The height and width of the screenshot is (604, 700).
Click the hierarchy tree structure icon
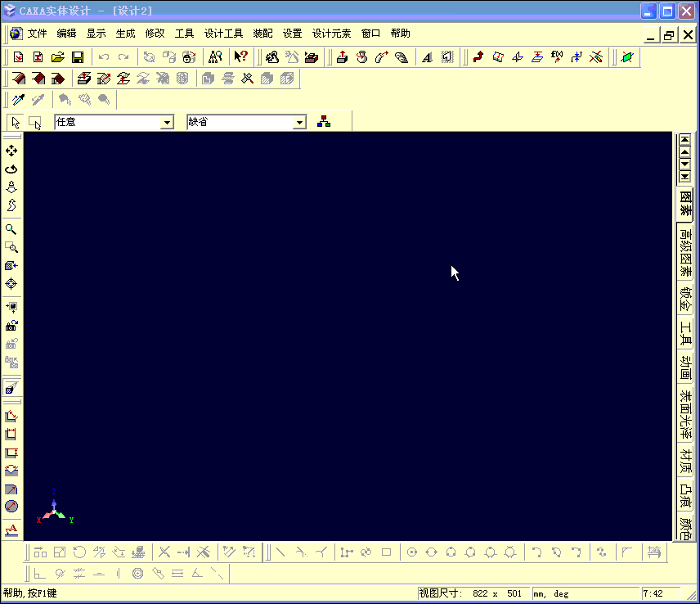[x=324, y=121]
